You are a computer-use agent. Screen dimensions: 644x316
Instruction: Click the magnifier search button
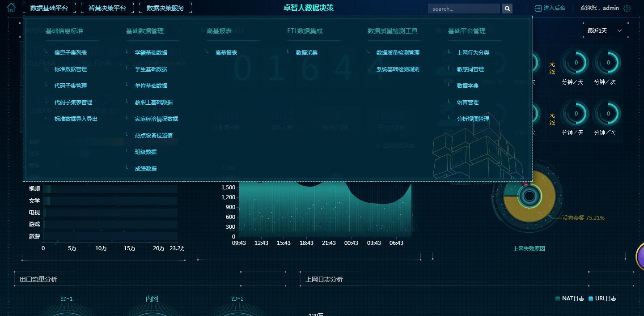pos(507,9)
